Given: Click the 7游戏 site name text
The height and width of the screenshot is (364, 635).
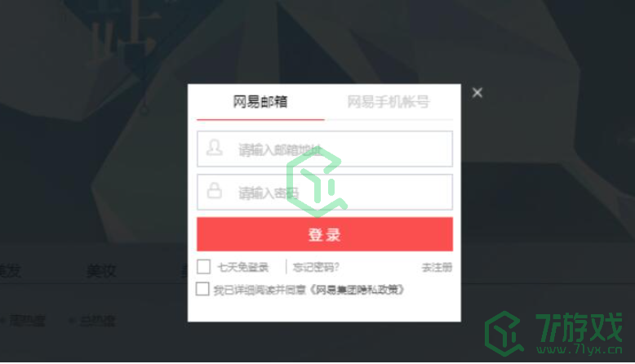Looking at the screenshot, I should (x=579, y=328).
